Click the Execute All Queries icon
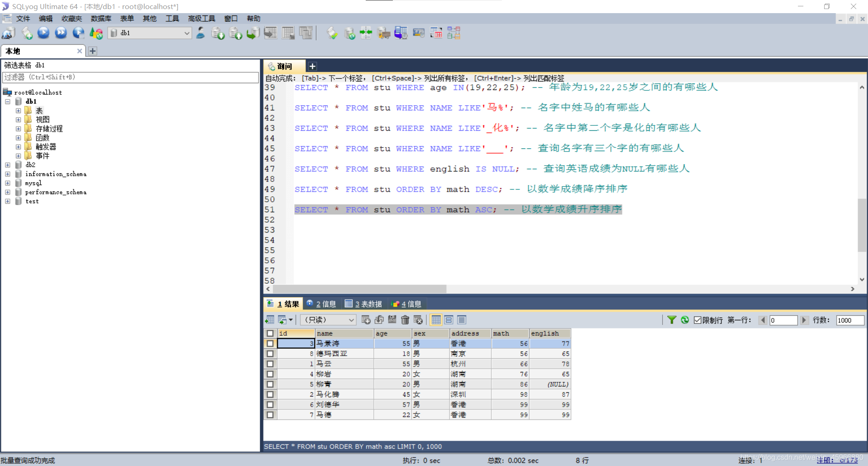Image resolution: width=868 pixels, height=466 pixels. tap(61, 33)
